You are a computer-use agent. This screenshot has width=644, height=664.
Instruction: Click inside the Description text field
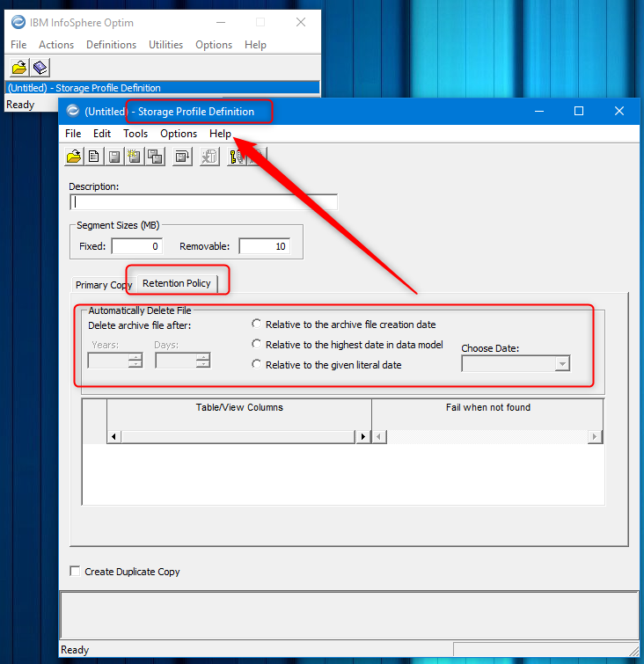pyautogui.click(x=204, y=202)
